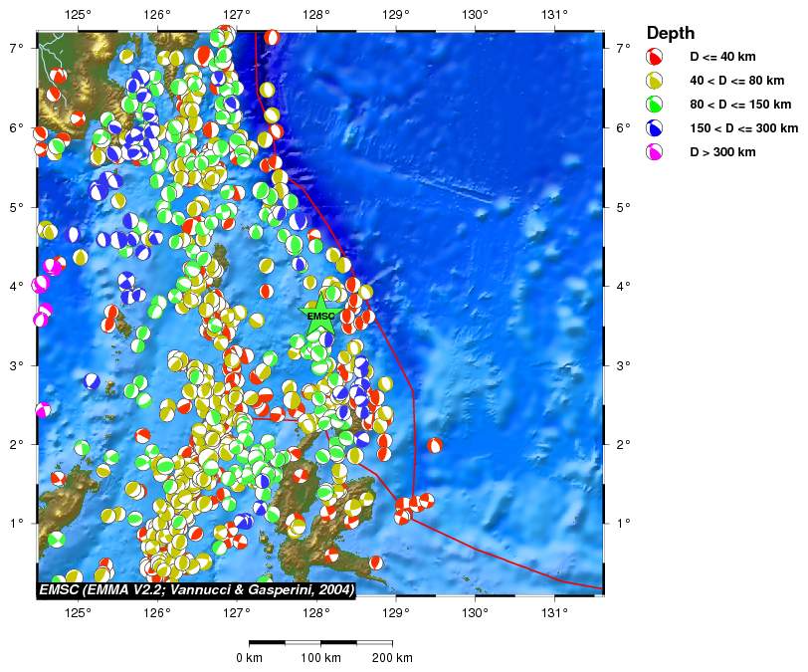Click the 4° latitude label on right axis
The height and width of the screenshot is (672, 808).
622,287
